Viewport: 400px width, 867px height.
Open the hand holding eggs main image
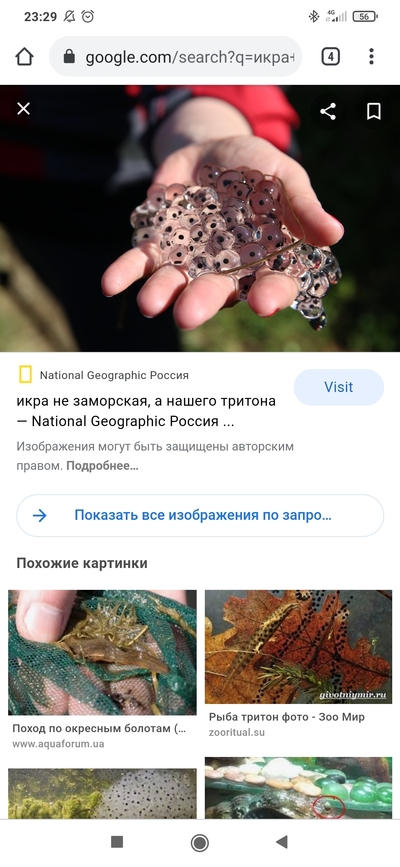[x=200, y=218]
